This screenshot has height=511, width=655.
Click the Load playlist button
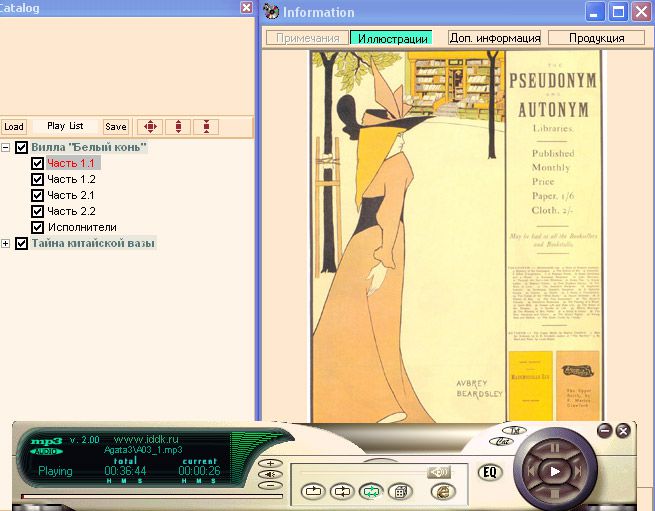pos(13,127)
